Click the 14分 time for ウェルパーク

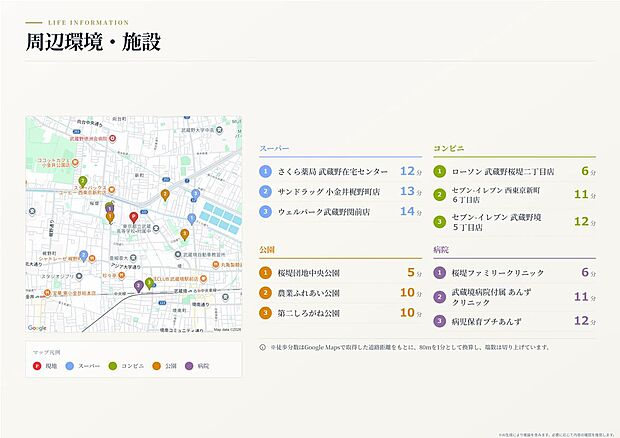click(x=411, y=211)
